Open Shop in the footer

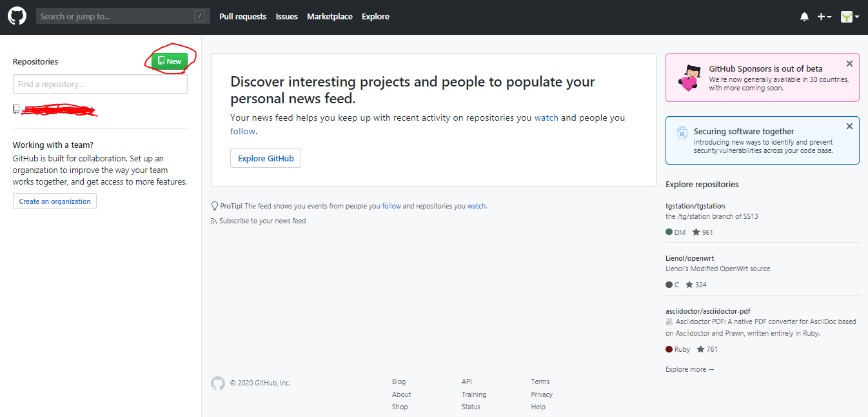pyautogui.click(x=400, y=407)
